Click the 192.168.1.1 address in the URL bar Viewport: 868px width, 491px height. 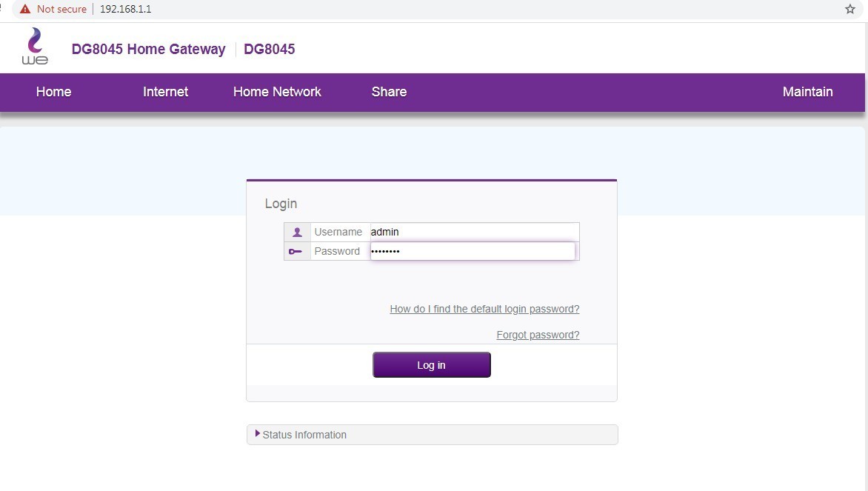125,9
